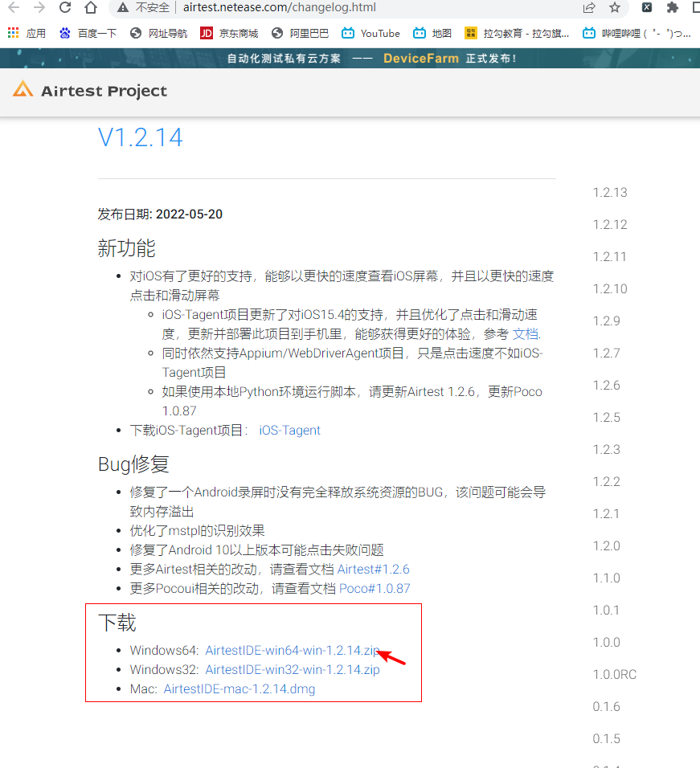Navigate to version 1.1.0 entry
700x768 pixels.
pos(607,578)
